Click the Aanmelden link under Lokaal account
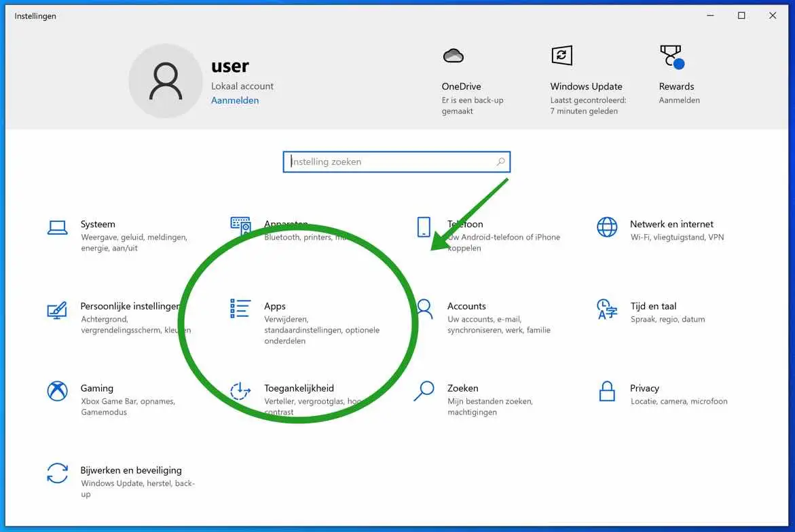This screenshot has width=795, height=532. (235, 100)
